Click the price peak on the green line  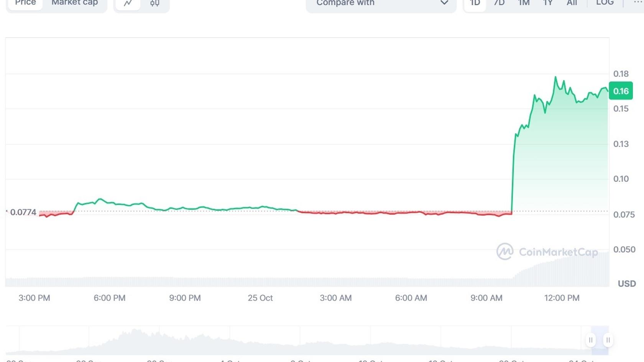555,77
